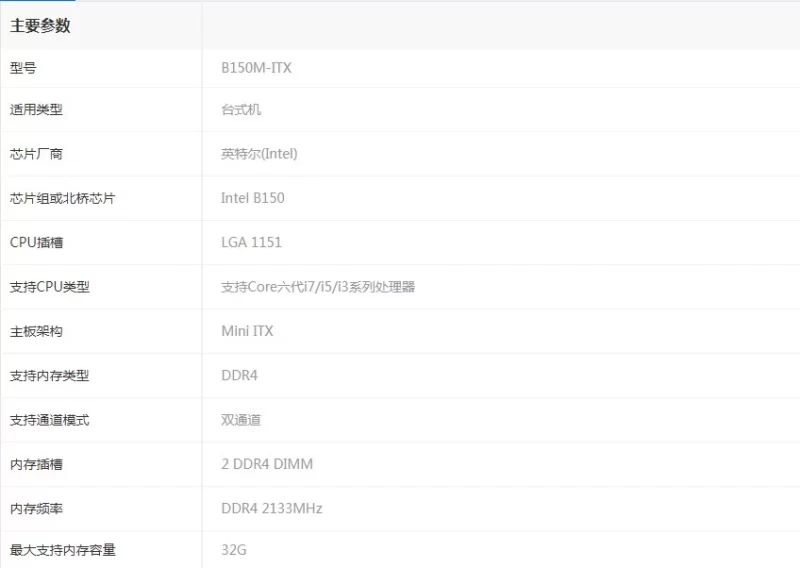This screenshot has width=800, height=568.
Task: Click the 英特尔(Intel) manufacturer value
Action: [x=259, y=154]
